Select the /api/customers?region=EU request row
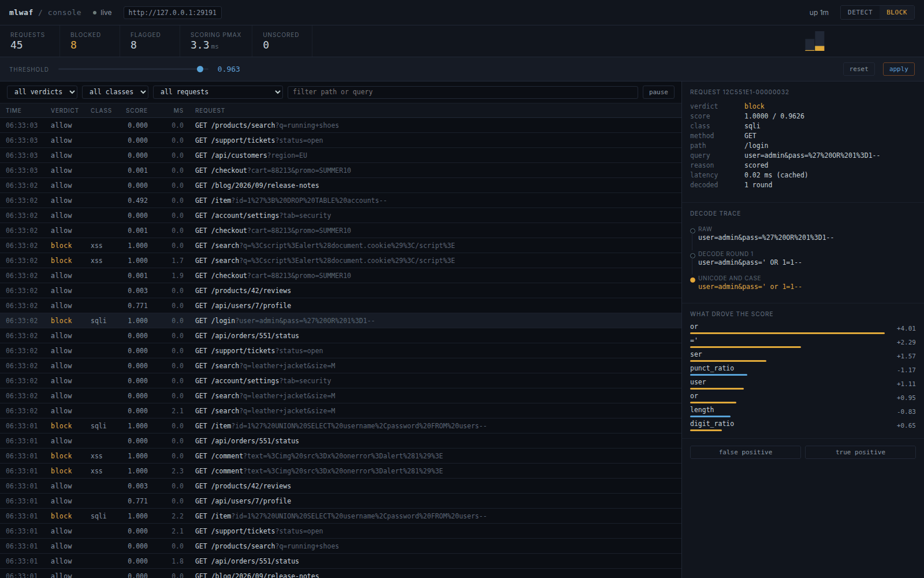Viewport: 924px width, 578px height. (341, 155)
